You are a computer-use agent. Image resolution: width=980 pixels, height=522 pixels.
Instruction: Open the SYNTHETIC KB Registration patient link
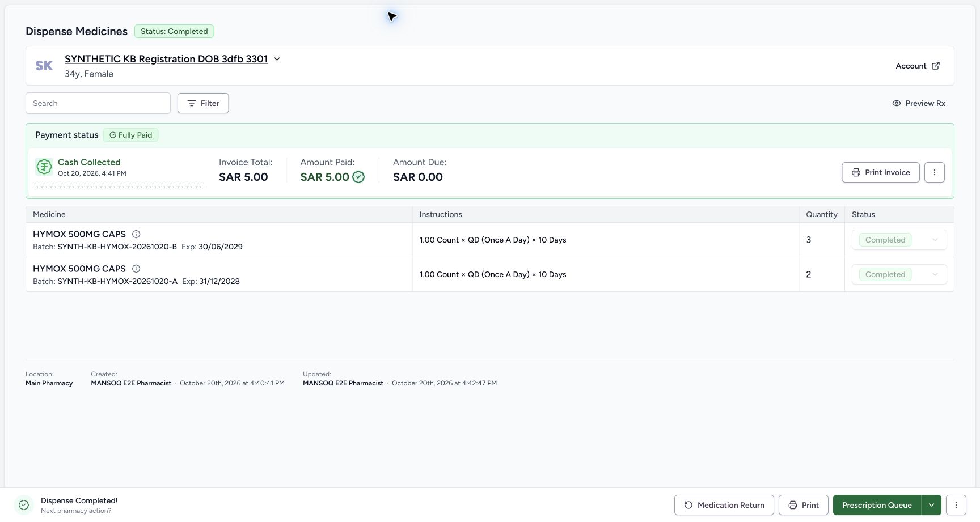[166, 59]
